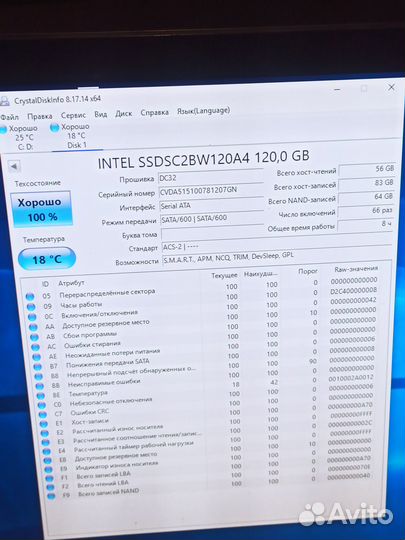The height and width of the screenshot is (540, 405).
Task: Click the Порог column header
Action: click(308, 271)
